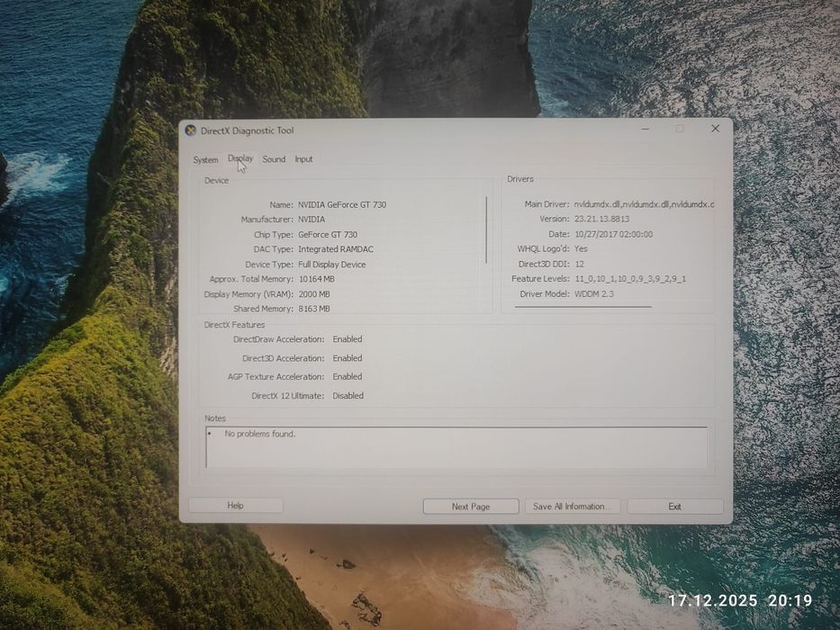The height and width of the screenshot is (630, 840).
Task: Go to the Input tab
Action: (x=303, y=159)
